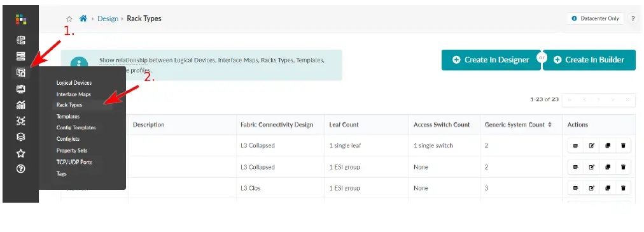Open the Analytics chart sidebar icon
The height and width of the screenshot is (232, 644).
(21, 105)
